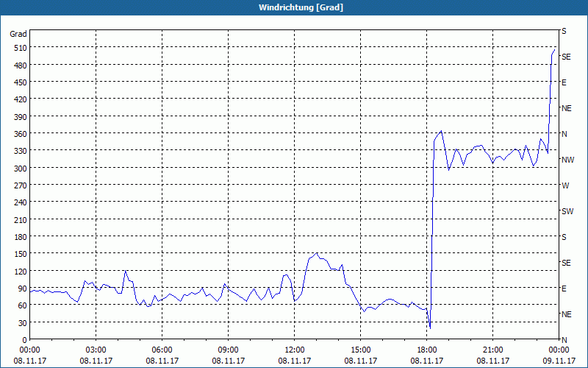The height and width of the screenshot is (368, 588).
Task: Select the 150 y-axis value
Action: (x=21, y=254)
